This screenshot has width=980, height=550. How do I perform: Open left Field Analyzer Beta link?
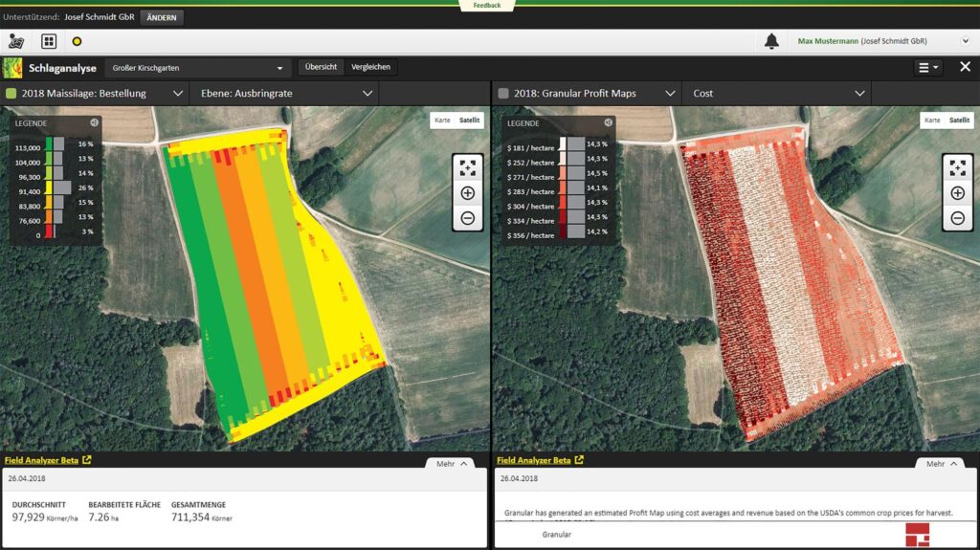41,460
